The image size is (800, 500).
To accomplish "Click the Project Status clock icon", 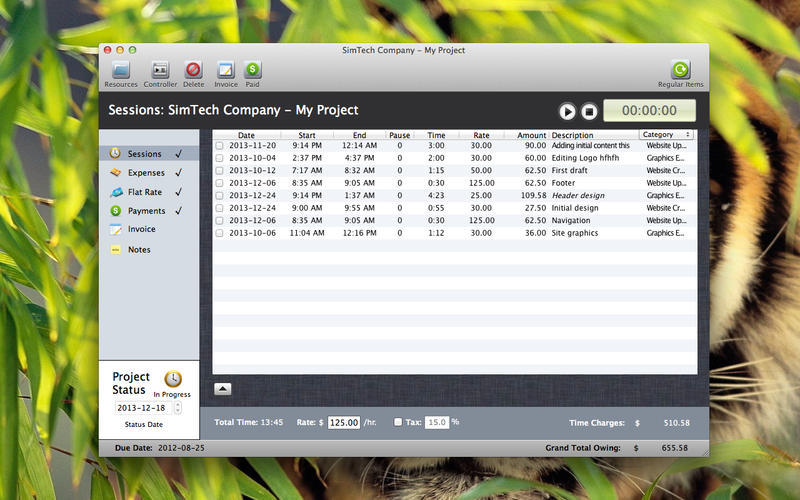I will [173, 379].
